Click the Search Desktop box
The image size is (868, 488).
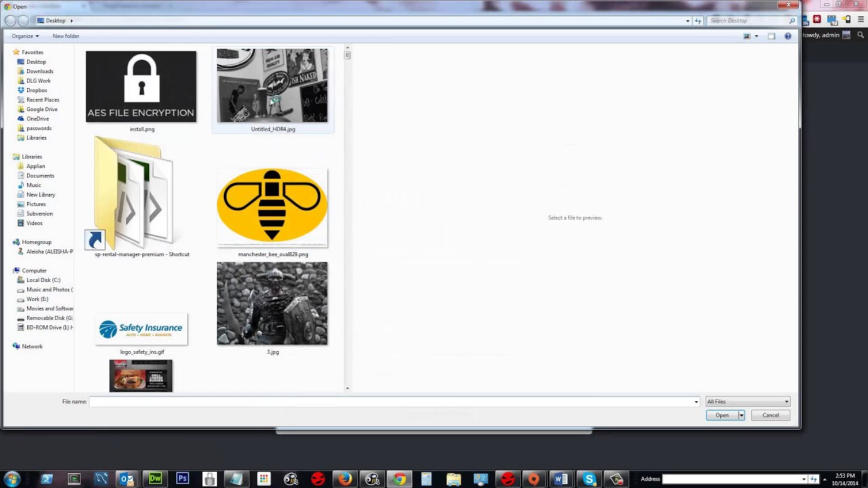[747, 21]
